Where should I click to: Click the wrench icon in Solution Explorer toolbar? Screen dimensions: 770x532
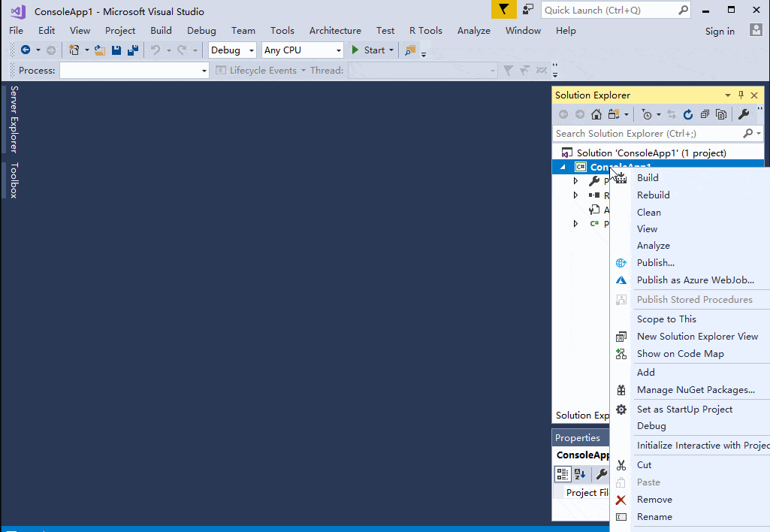click(x=744, y=114)
